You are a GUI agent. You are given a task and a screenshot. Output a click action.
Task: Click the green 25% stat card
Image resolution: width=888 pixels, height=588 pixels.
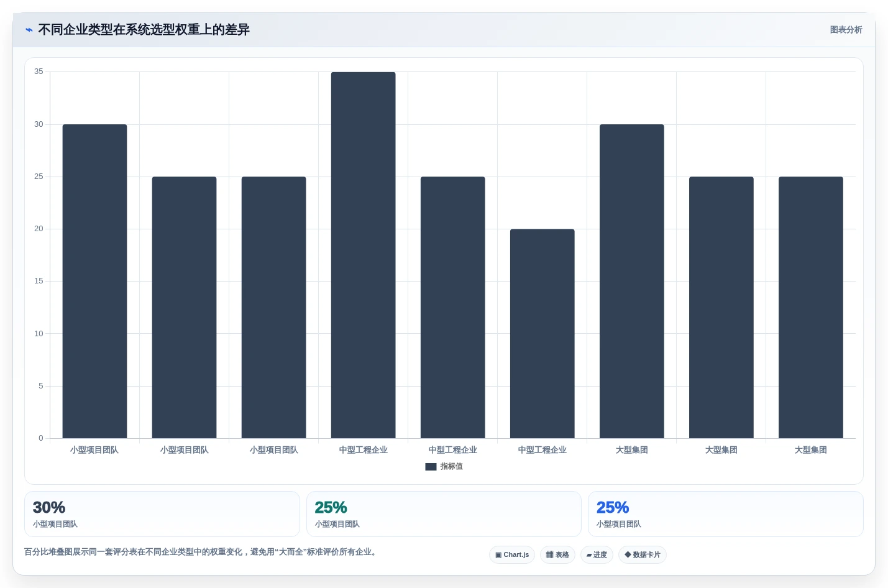pos(444,514)
